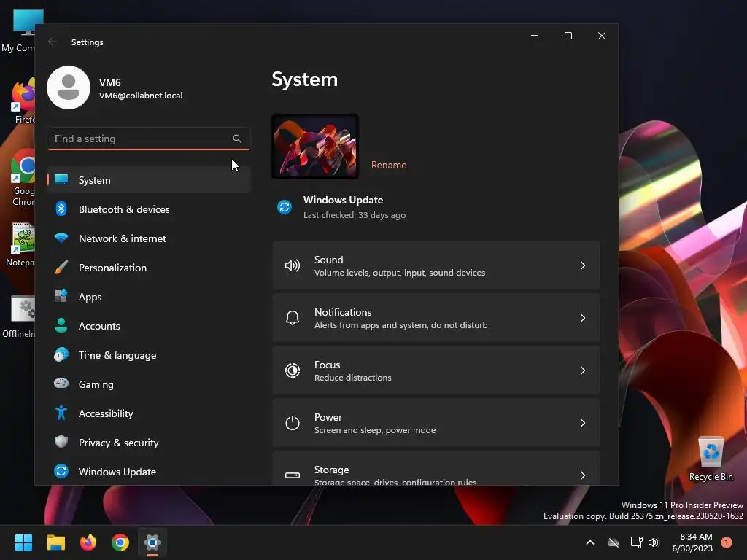Click the Power icon
Image resolution: width=747 pixels, height=560 pixels.
point(292,422)
